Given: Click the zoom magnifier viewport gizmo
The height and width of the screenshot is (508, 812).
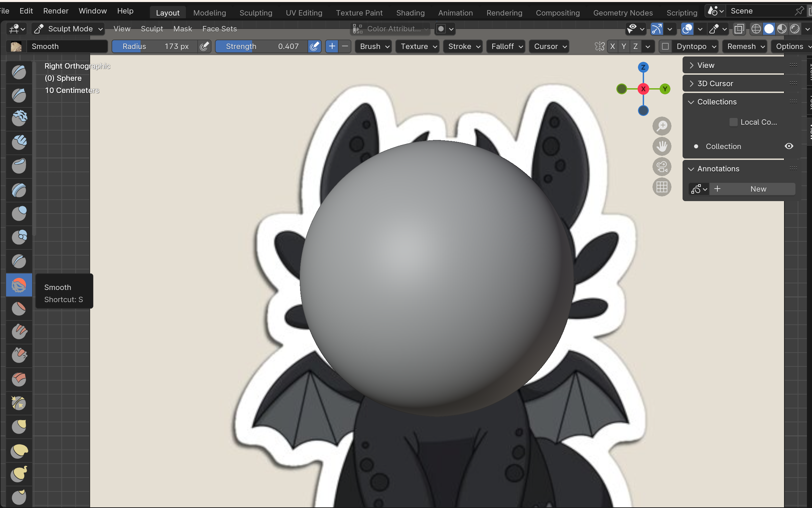Looking at the screenshot, I should pos(662,126).
